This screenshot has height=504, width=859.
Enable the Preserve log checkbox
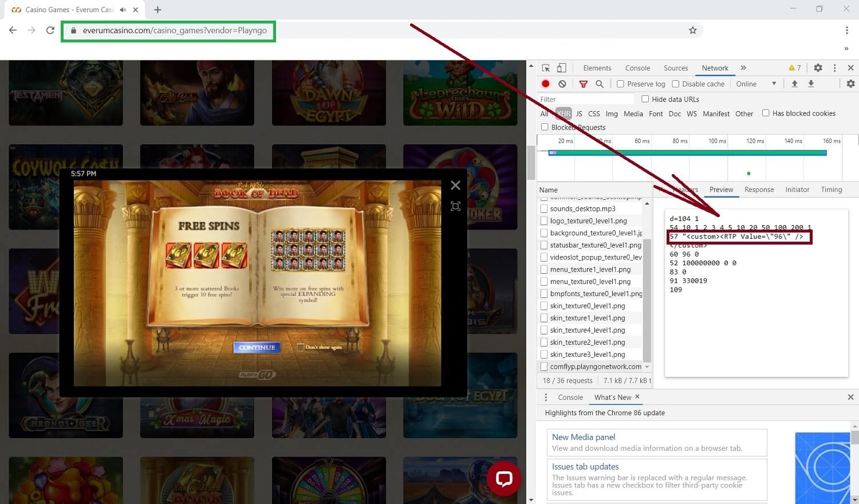point(620,84)
